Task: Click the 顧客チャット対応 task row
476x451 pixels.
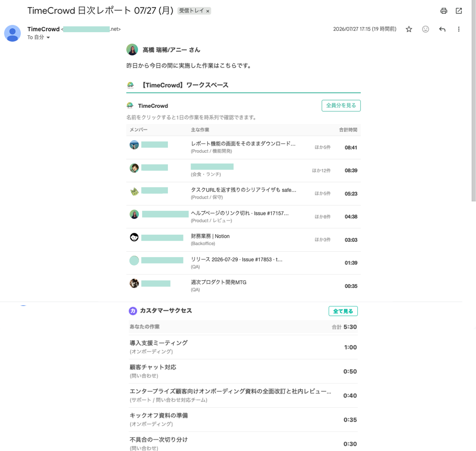Action: tap(243, 371)
